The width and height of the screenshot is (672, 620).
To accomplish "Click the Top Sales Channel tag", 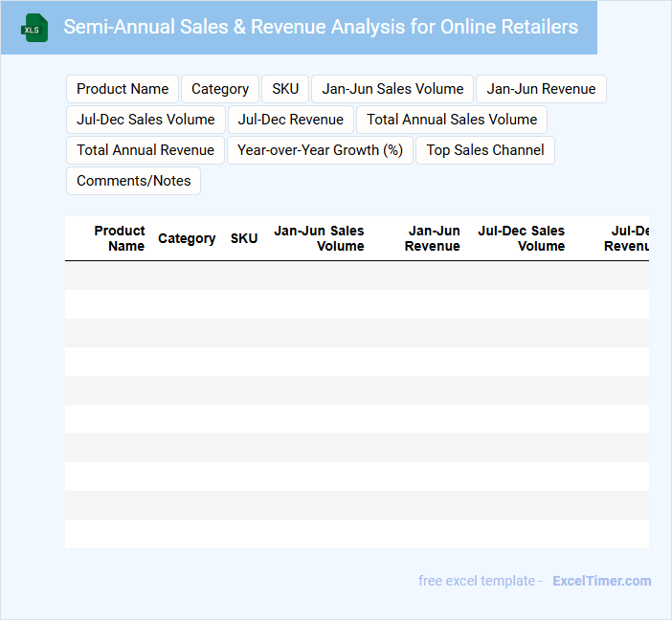I will 485,150.
